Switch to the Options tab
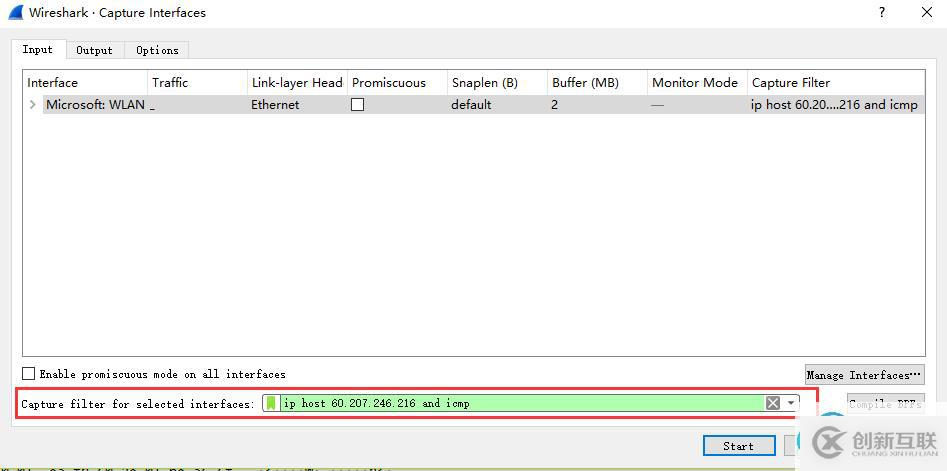 coord(157,50)
